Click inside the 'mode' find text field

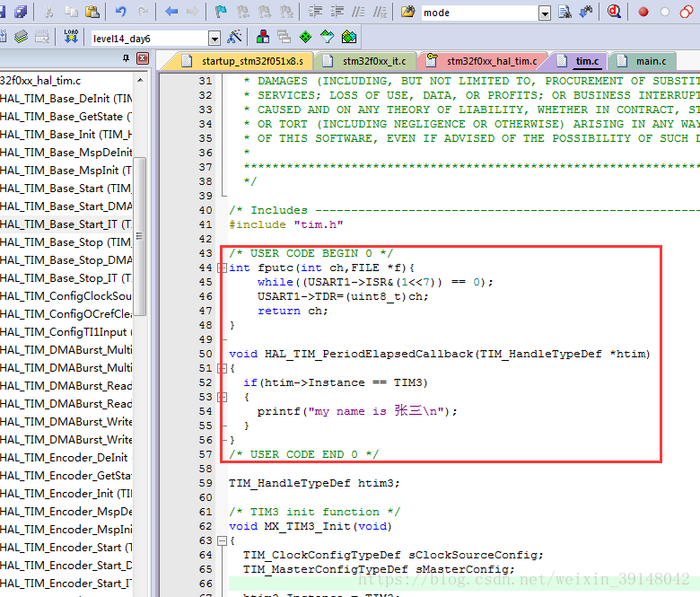point(479,13)
